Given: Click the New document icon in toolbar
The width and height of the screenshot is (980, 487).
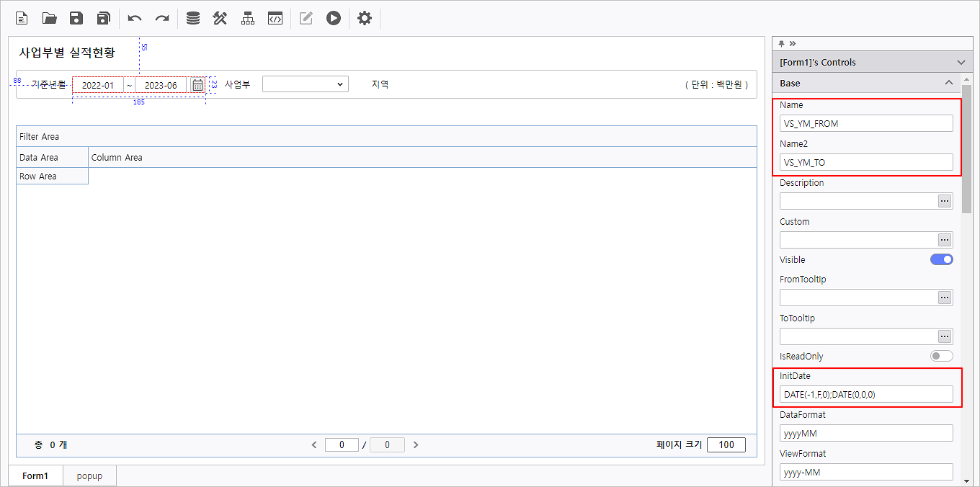Looking at the screenshot, I should coord(22,18).
